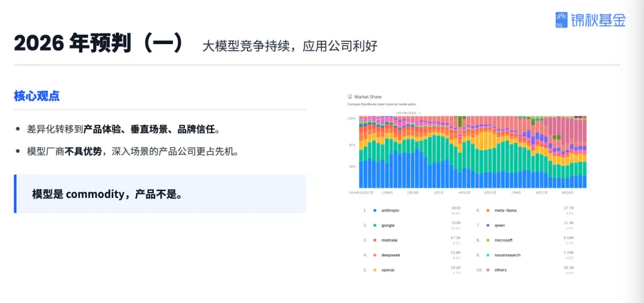Click the red mistralai legend dot
This screenshot has width=644, height=303.
coord(375,240)
